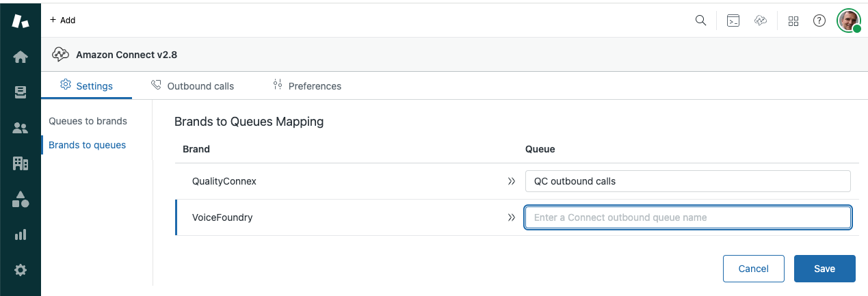Open Amazon Connect cloud icon in header
This screenshot has width=868, height=296.
point(760,21)
